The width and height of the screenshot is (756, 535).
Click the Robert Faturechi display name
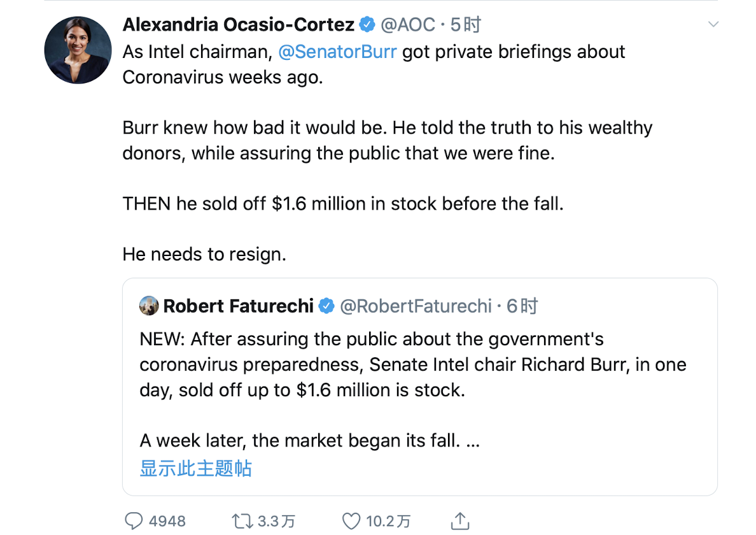tap(239, 306)
